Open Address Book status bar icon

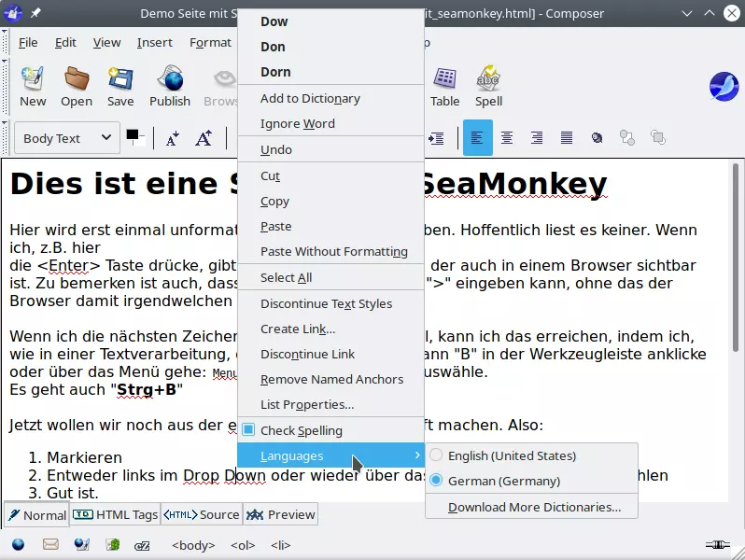click(x=113, y=544)
